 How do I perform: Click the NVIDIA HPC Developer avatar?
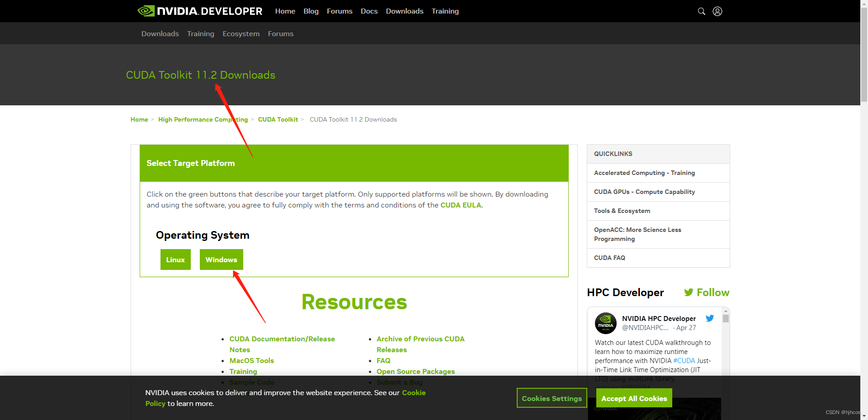pyautogui.click(x=606, y=323)
